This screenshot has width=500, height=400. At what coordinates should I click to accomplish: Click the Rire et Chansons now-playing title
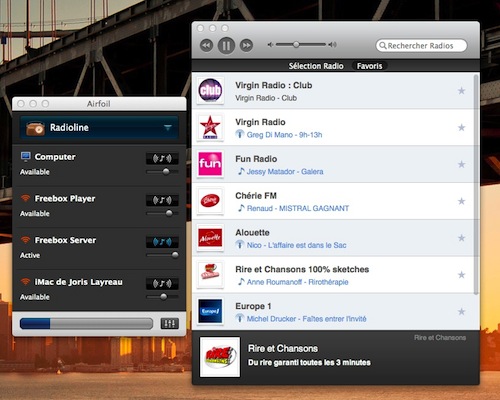[283, 349]
